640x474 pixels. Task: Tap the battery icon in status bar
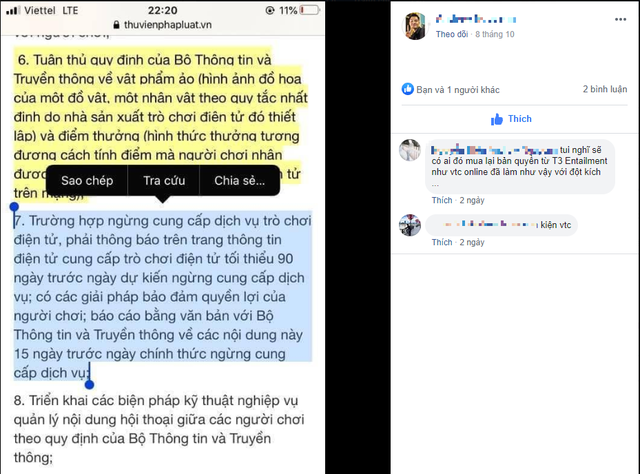310,10
